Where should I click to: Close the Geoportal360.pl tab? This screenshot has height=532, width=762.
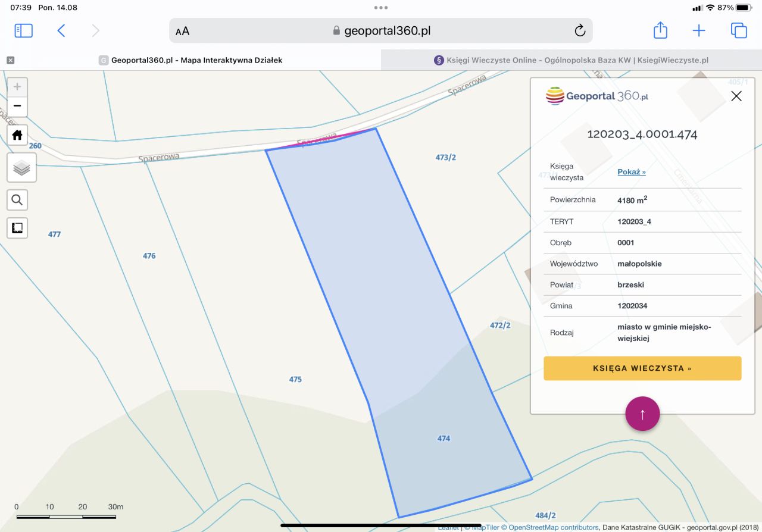(11, 60)
